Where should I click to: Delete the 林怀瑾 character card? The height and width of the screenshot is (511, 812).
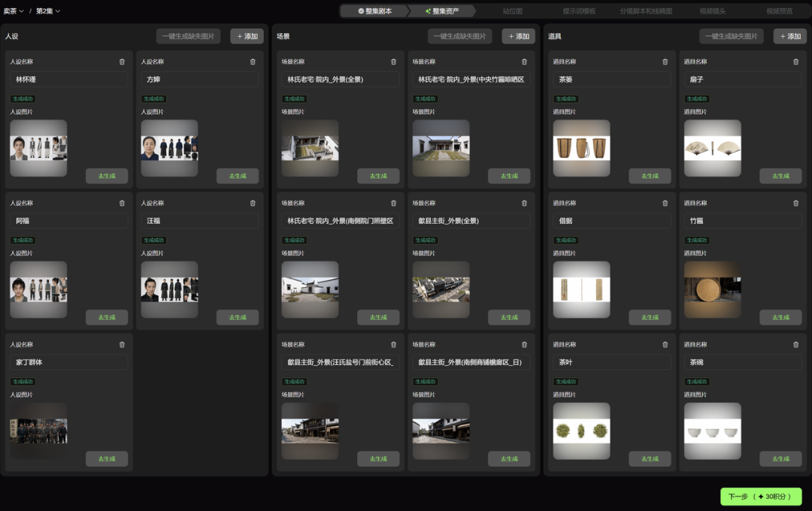coord(123,62)
